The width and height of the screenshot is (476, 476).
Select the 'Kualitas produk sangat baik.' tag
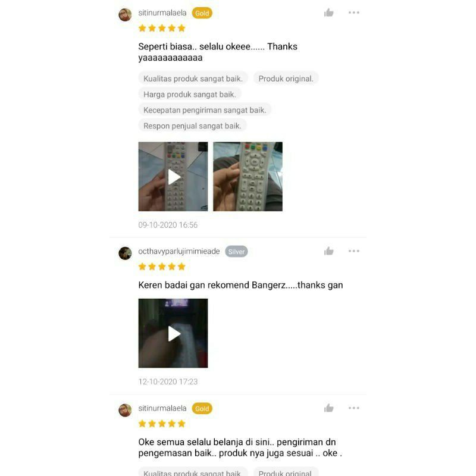[x=193, y=79]
